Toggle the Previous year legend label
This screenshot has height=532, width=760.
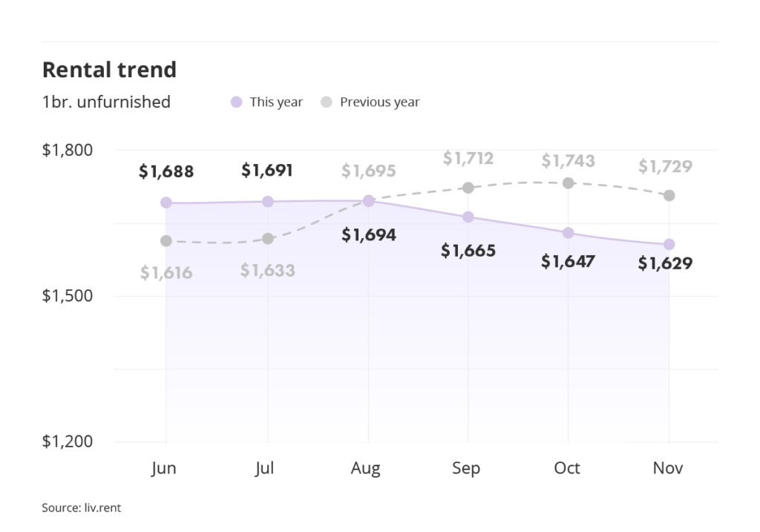(379, 102)
